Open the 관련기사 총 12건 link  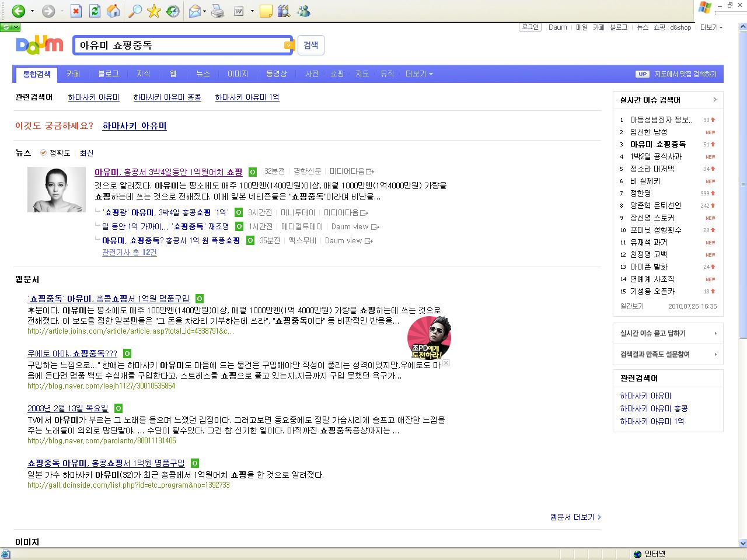129,253
